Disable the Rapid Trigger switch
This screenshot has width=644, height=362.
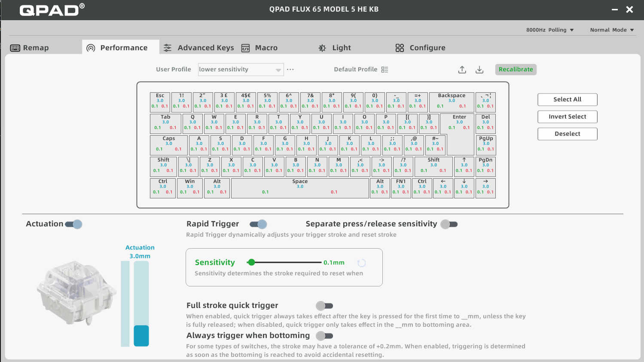click(x=259, y=224)
